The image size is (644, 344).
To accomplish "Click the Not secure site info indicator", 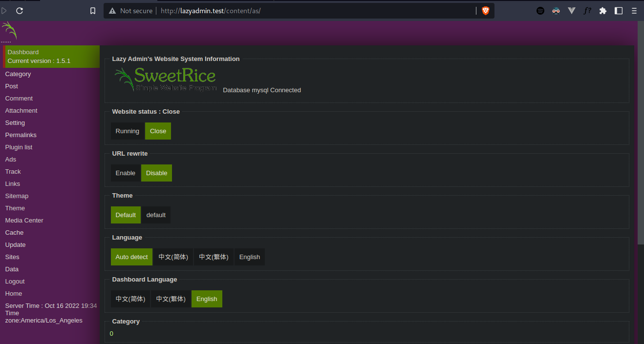I will coord(130,11).
